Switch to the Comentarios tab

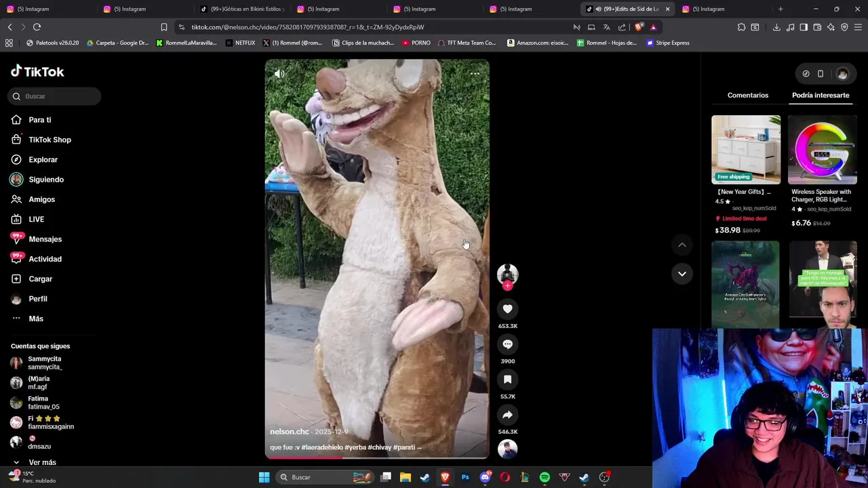748,95
